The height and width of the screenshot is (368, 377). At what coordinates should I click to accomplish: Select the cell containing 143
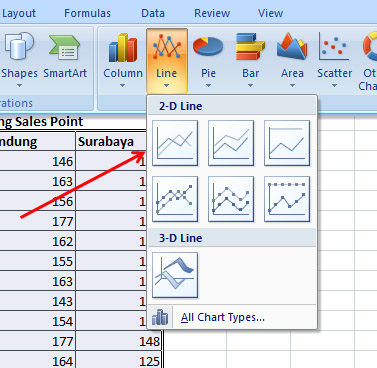(x=37, y=301)
